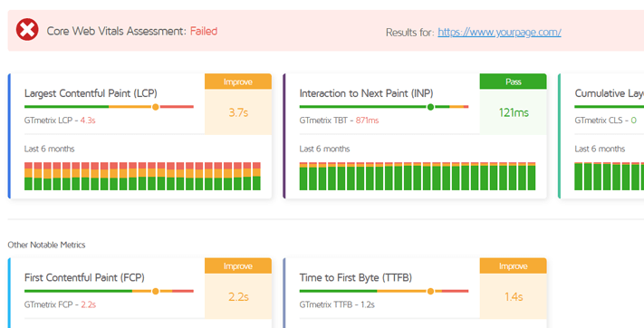Viewport: 644px width, 328px height.
Task: Click the first bar in INP history chart
Action: pyautogui.click(x=303, y=176)
